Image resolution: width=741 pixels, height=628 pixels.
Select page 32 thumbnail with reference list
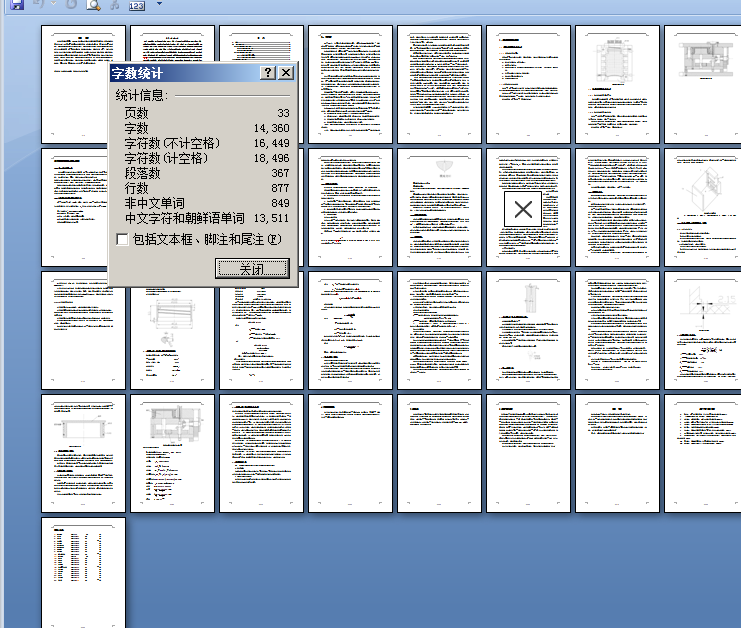click(x=703, y=454)
